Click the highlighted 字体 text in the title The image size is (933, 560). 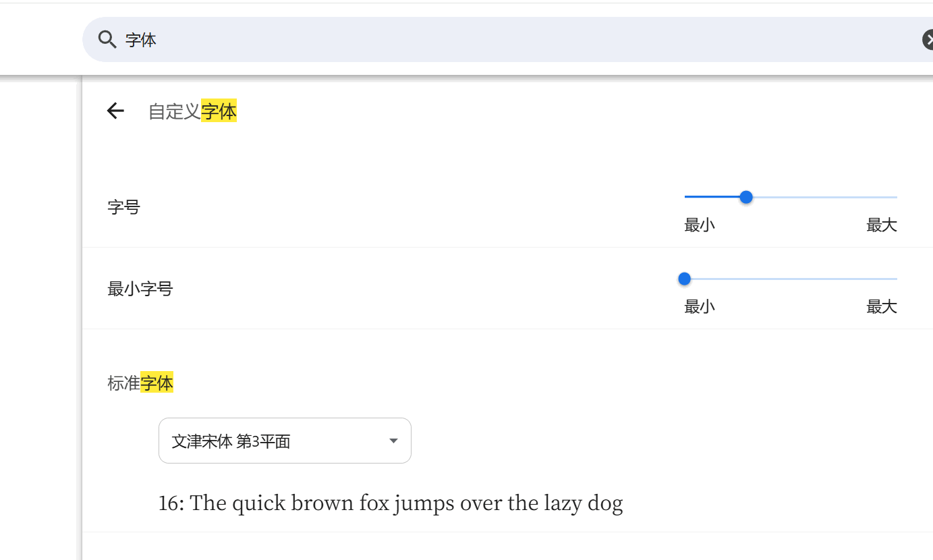coord(220,111)
